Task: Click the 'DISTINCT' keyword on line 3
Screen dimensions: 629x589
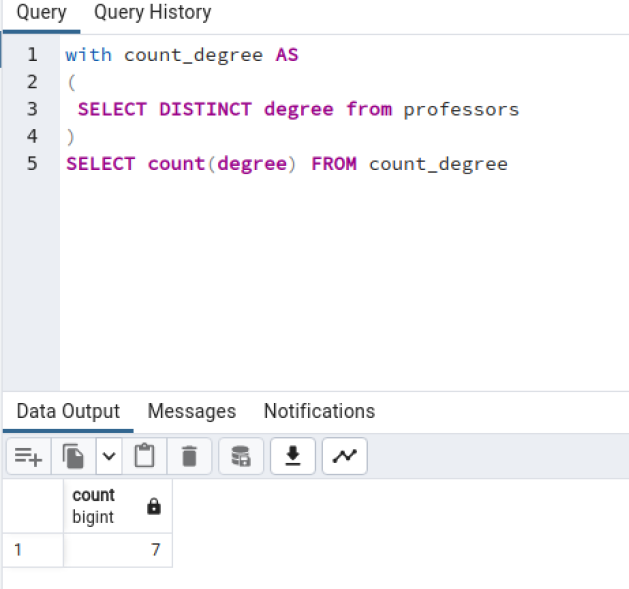Action: click(205, 110)
